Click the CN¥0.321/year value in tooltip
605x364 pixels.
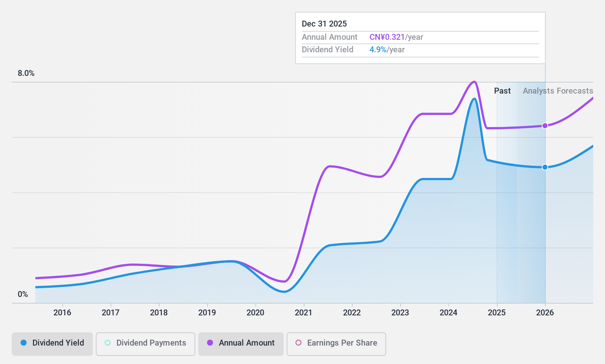[x=396, y=37]
